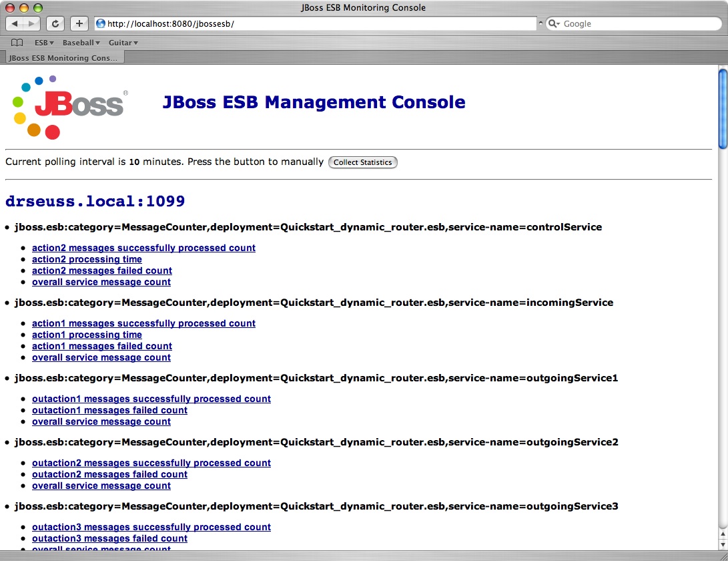
Task: Open the outaction1 messages failed count link
Action: 109,410
